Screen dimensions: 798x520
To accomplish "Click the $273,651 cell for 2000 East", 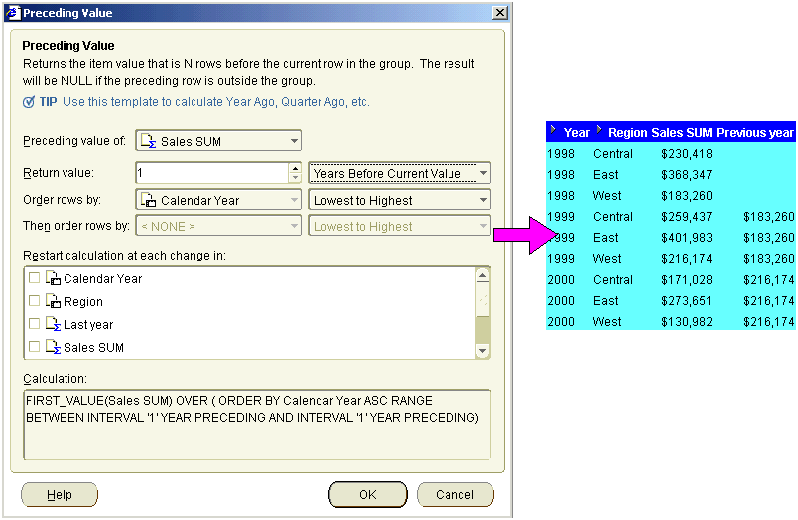I will pyautogui.click(x=687, y=301).
